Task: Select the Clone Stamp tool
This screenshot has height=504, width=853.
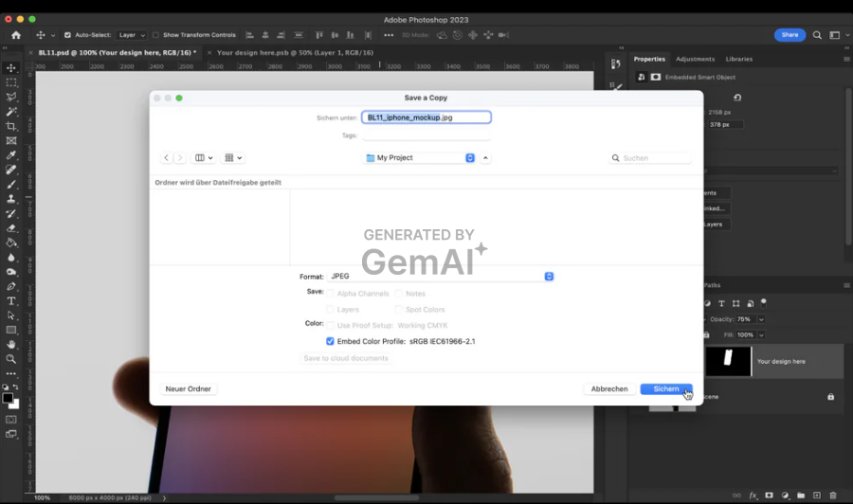Action: click(10, 199)
